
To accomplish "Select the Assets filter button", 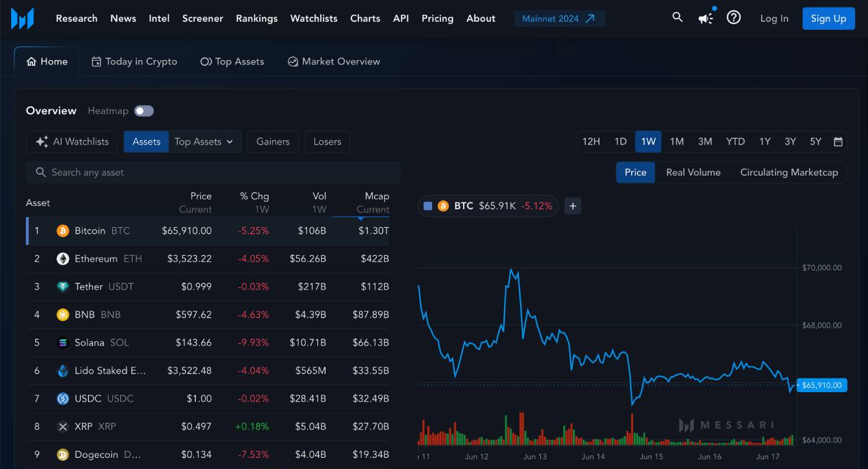I will point(146,141).
